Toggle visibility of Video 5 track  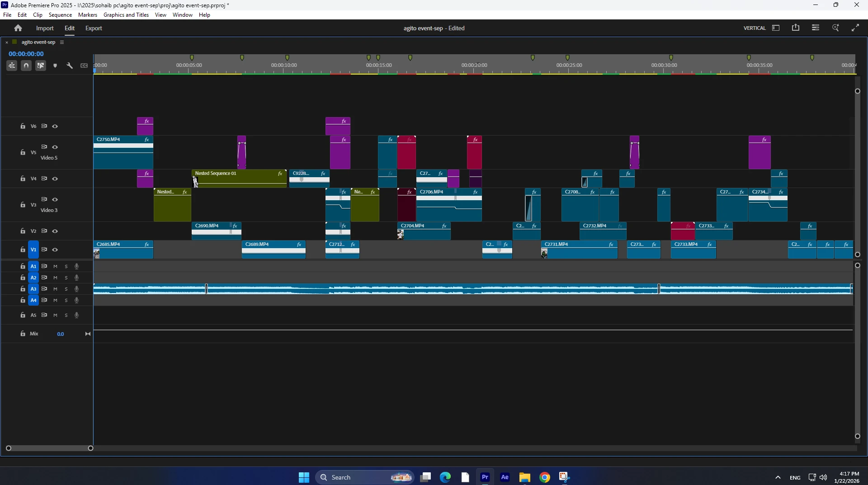55,147
